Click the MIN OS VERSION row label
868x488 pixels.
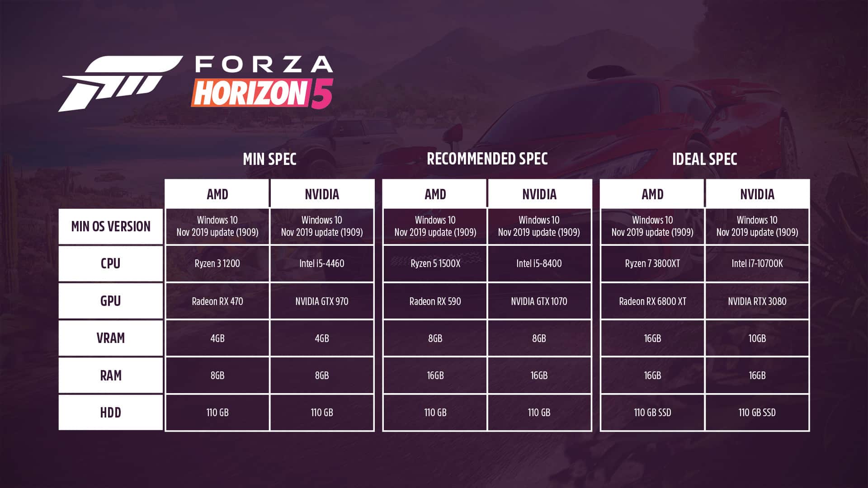111,226
